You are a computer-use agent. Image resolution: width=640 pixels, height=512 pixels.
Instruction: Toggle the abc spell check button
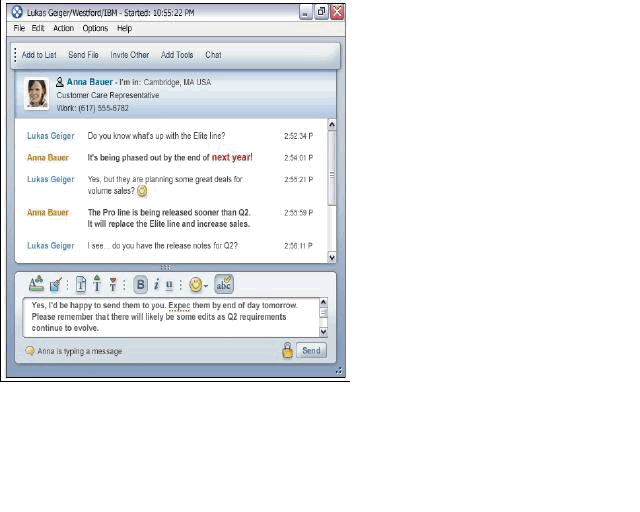pos(224,284)
